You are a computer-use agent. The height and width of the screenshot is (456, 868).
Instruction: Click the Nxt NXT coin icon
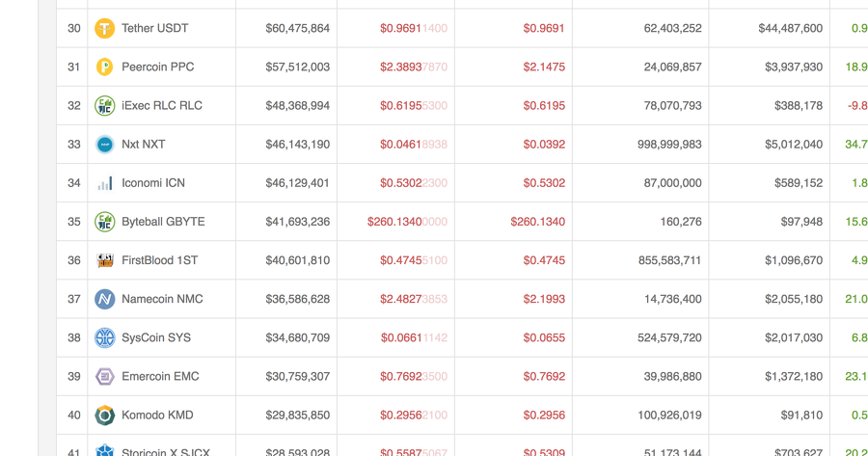(104, 145)
